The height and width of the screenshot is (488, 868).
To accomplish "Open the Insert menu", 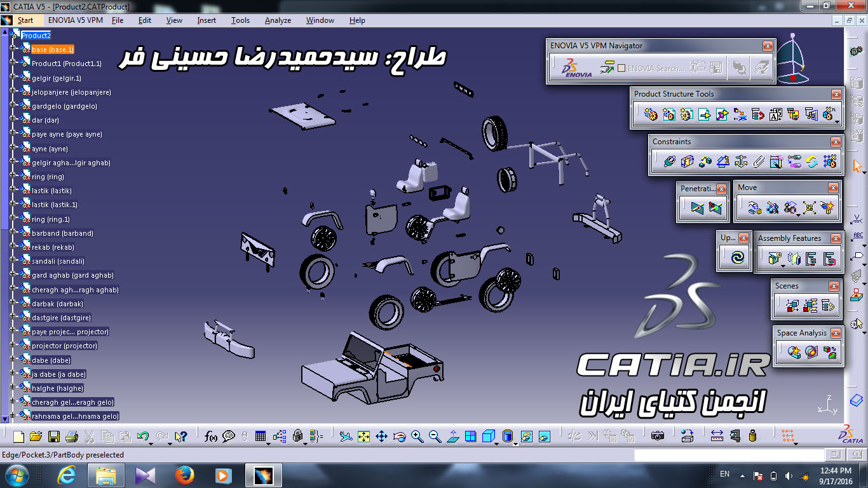I will tap(207, 20).
